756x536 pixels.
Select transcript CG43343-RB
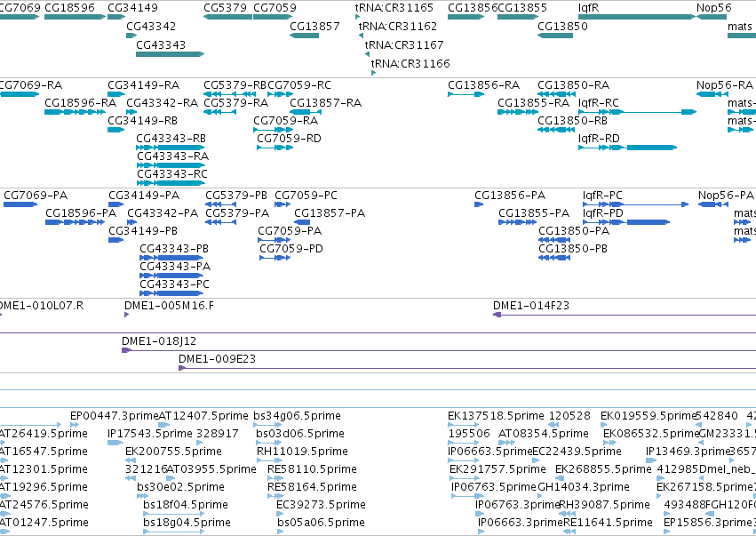tap(171, 139)
